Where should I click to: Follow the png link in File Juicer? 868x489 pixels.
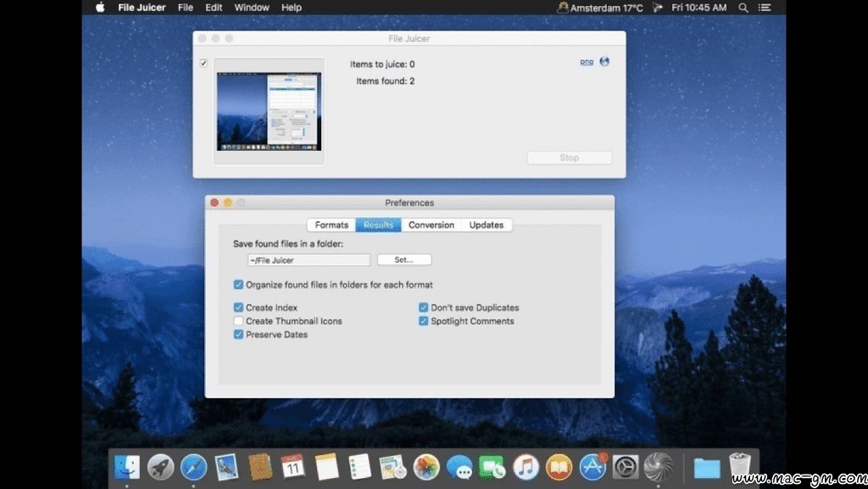click(x=587, y=61)
